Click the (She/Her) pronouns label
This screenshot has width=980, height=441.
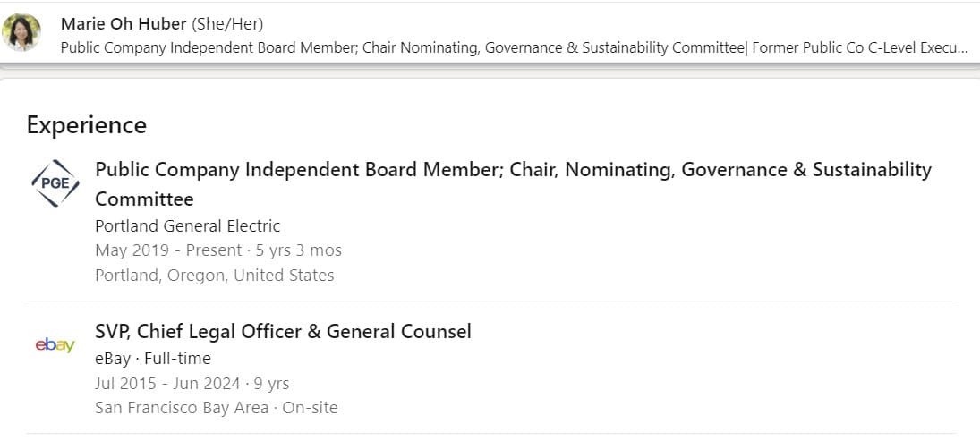point(227,24)
